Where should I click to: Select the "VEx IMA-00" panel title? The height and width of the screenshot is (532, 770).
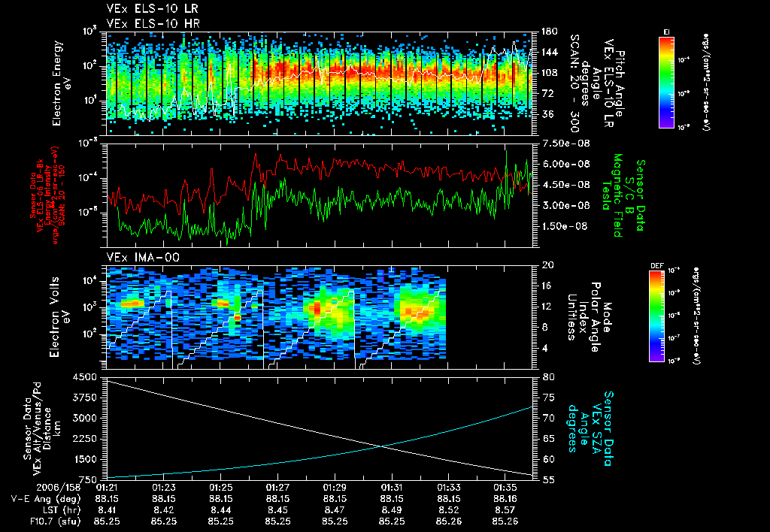pos(143,257)
